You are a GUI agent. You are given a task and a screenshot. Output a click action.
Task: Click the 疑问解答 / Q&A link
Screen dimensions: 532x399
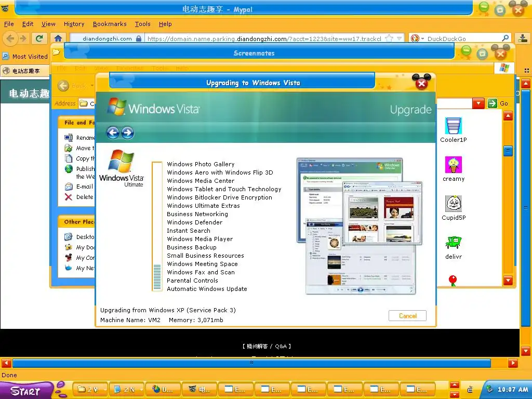[267, 346]
